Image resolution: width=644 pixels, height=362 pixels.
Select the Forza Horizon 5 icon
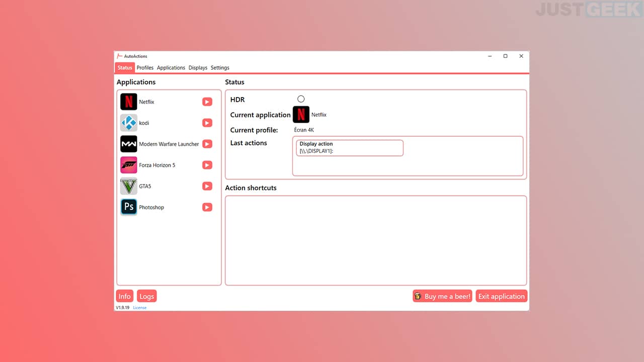point(129,165)
